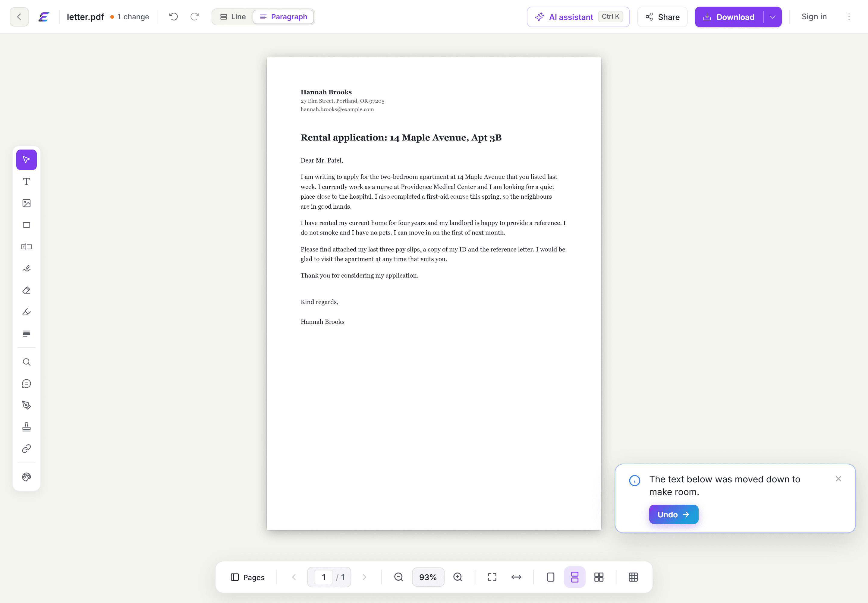Image resolution: width=868 pixels, height=603 pixels.
Task: Open the three-dot more menu
Action: (849, 17)
